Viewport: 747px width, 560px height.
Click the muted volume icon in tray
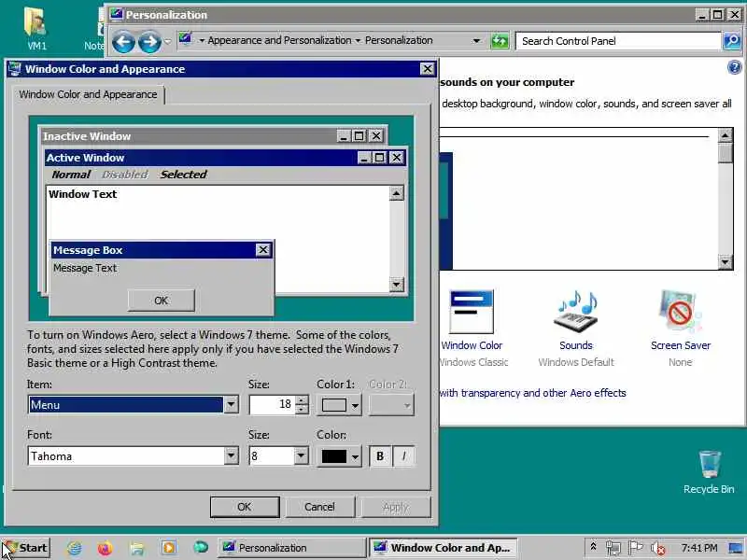tap(658, 549)
